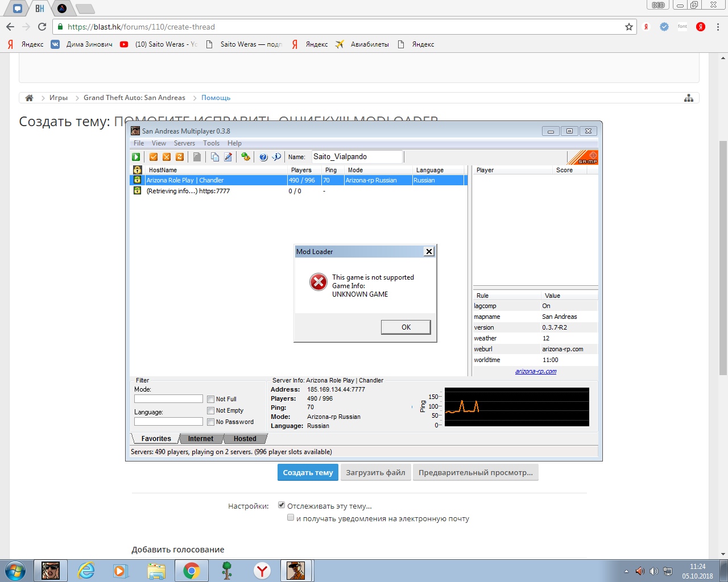Click the Copy Server Info icon
The height and width of the screenshot is (582, 728).
(215, 157)
